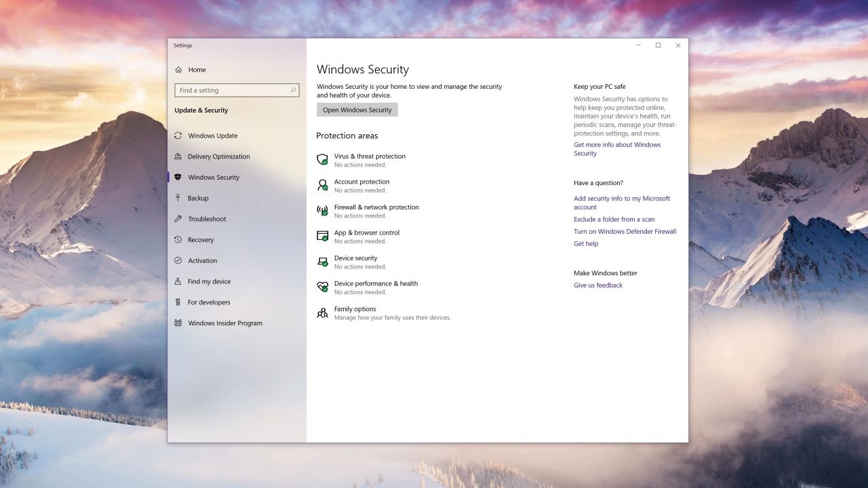Image resolution: width=868 pixels, height=488 pixels.
Task: Open Exclude a folder from a scan link
Action: coord(614,220)
